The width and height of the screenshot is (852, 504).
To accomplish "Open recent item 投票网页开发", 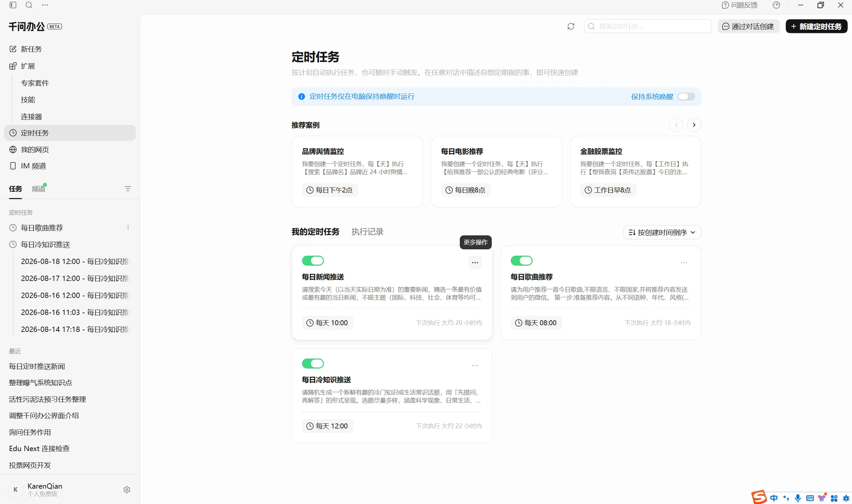I will pyautogui.click(x=30, y=465).
